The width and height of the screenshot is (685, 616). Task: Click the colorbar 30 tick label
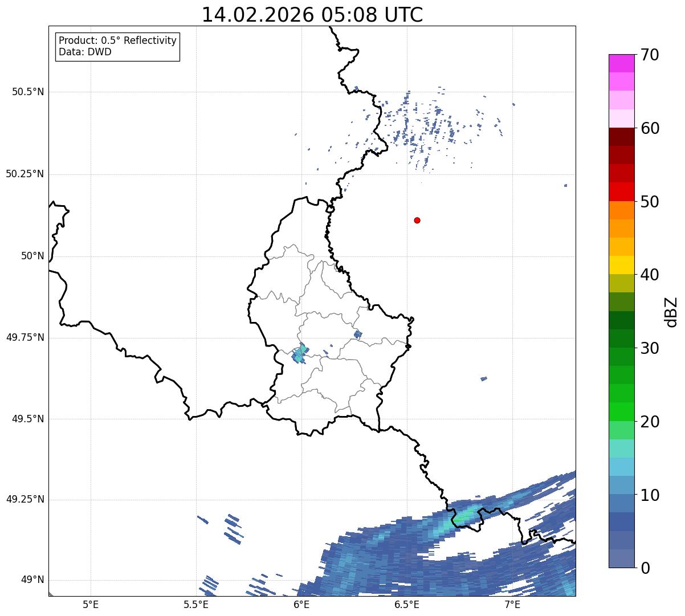pyautogui.click(x=650, y=348)
